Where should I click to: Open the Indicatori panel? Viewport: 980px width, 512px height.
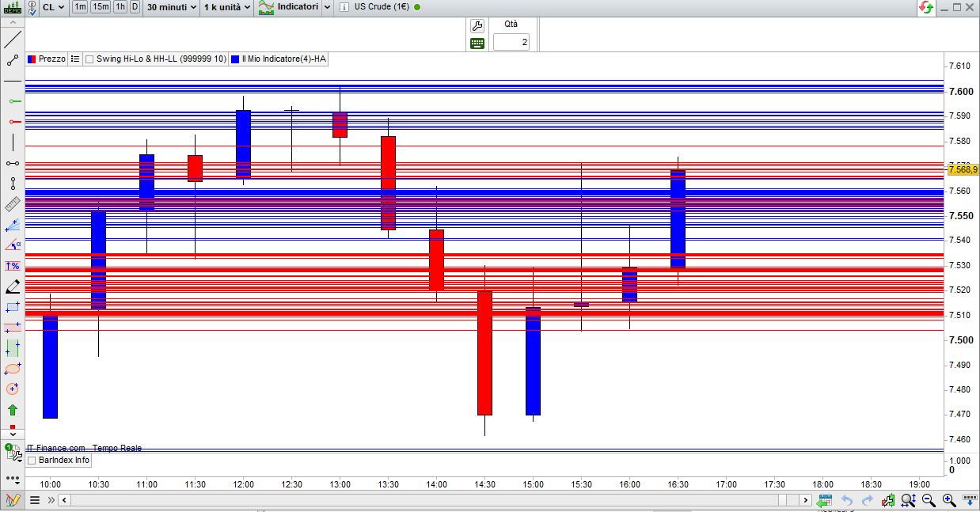[x=289, y=7]
